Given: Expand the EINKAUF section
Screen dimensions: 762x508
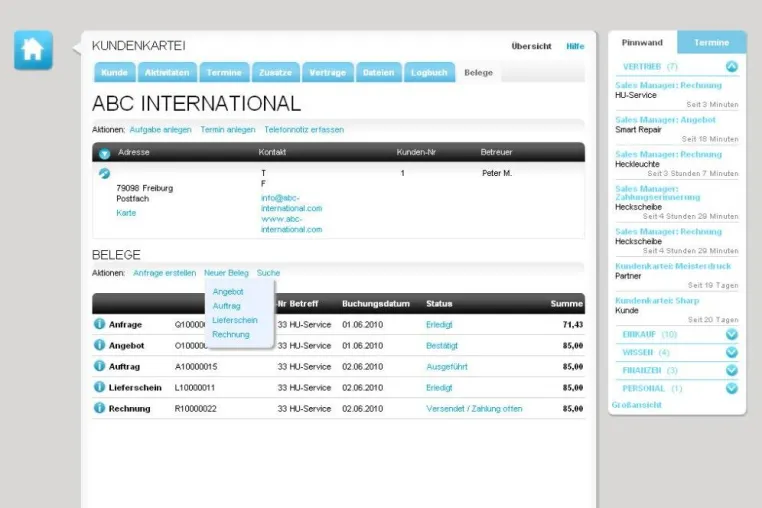Looking at the screenshot, I should tap(731, 334).
